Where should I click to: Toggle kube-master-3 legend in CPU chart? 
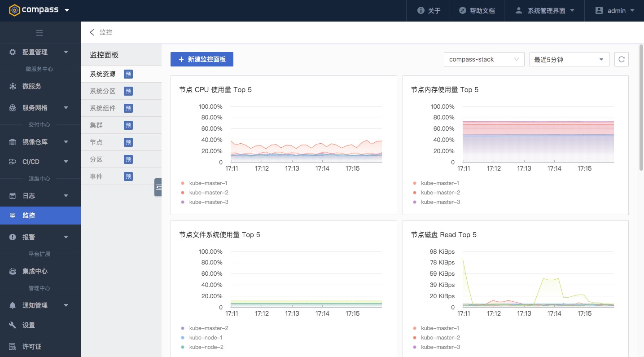pos(204,202)
